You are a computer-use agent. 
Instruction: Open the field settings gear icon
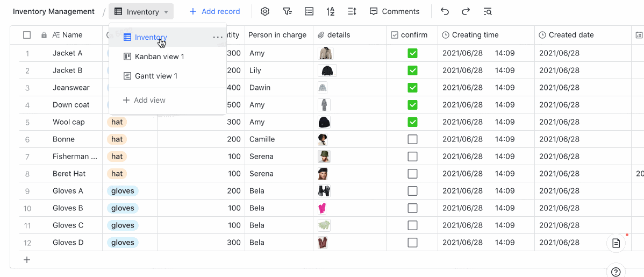(x=264, y=11)
